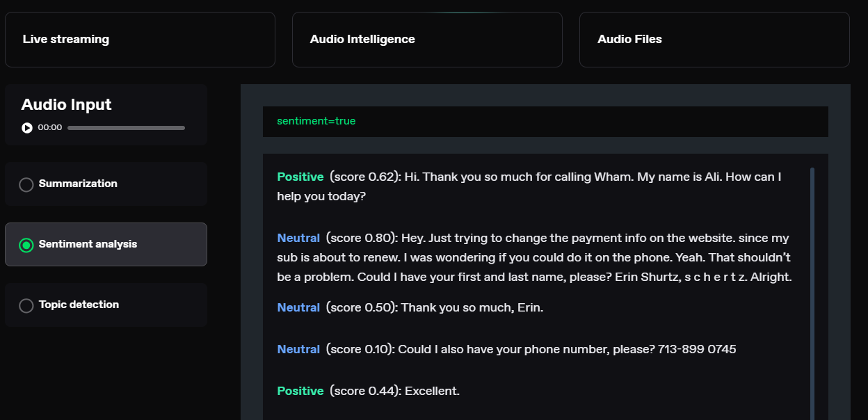Click the Audio Input heading
The width and height of the screenshot is (868, 420).
point(66,104)
